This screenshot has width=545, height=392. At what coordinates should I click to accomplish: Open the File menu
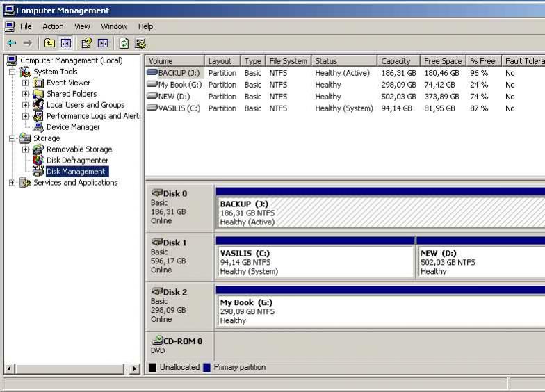(x=26, y=26)
